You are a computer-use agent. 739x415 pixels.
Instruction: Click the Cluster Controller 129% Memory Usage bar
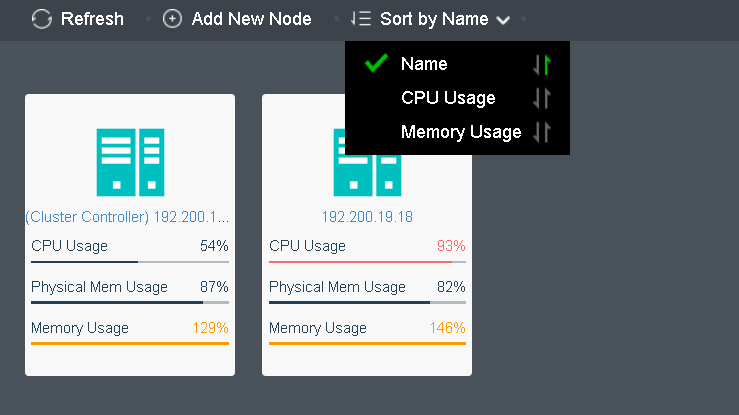click(x=130, y=343)
